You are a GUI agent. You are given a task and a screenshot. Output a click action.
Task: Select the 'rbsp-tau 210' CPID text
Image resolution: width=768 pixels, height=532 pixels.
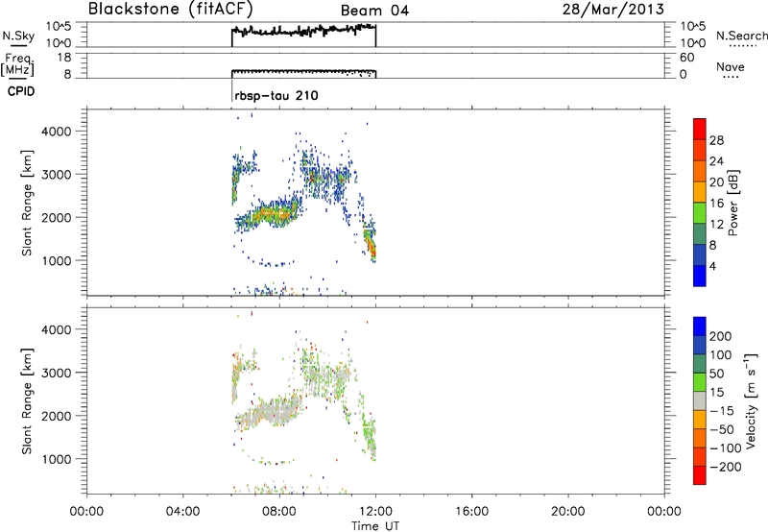[x=276, y=95]
